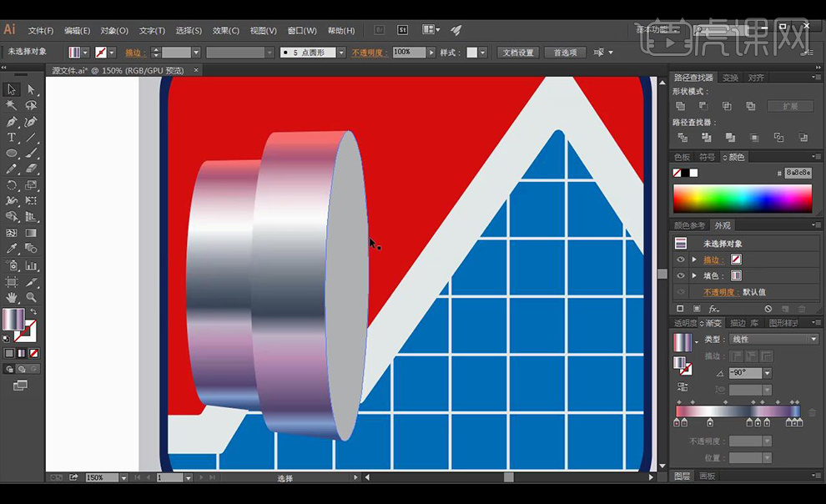Click the None swatch in Color panel

point(677,173)
